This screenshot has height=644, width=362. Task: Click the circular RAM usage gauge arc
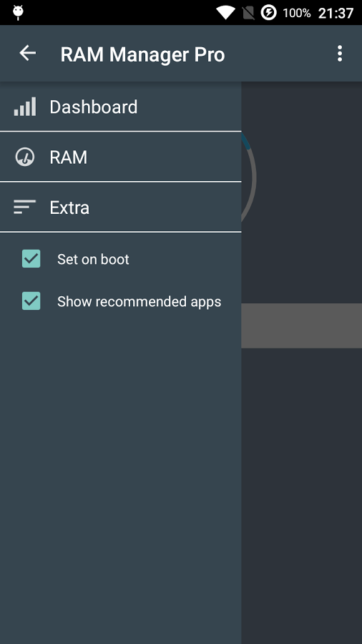point(249,179)
